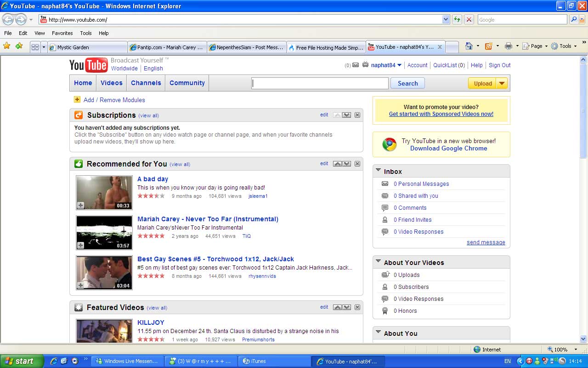Move Recommended for You module up
The image size is (588, 368).
(337, 164)
